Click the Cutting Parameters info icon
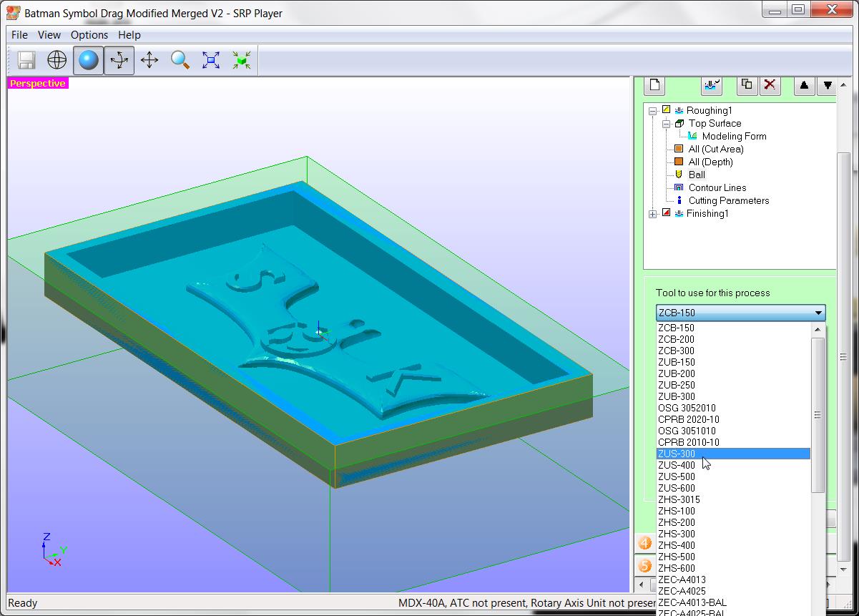This screenshot has height=616, width=859. tap(679, 200)
